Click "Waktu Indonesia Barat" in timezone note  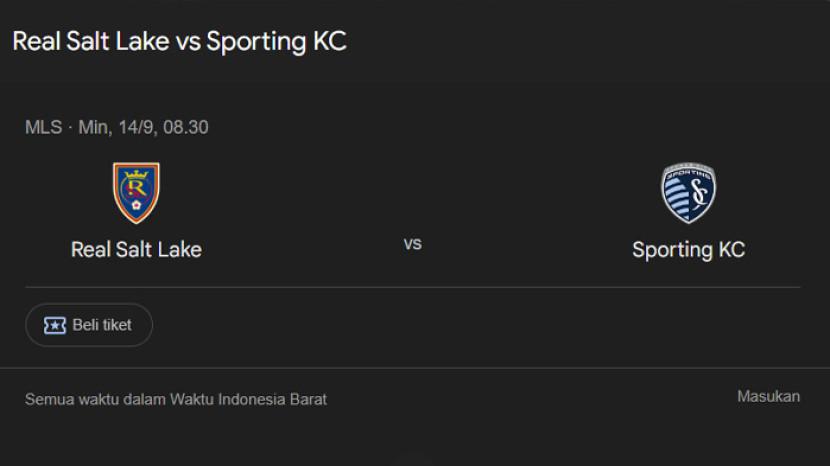(248, 399)
